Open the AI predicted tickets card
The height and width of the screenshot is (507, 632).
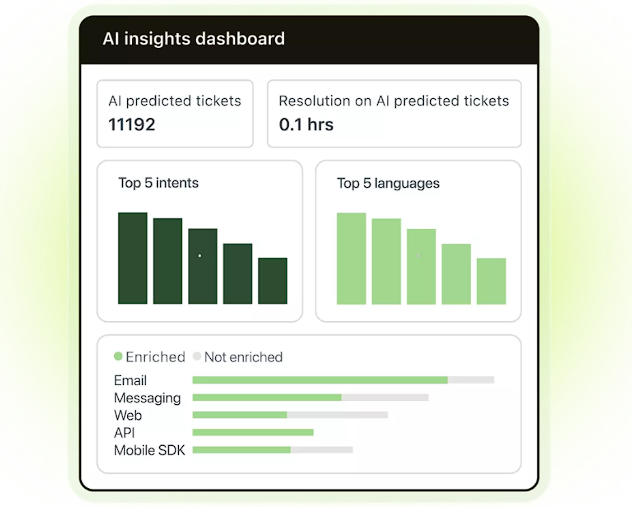(x=174, y=113)
